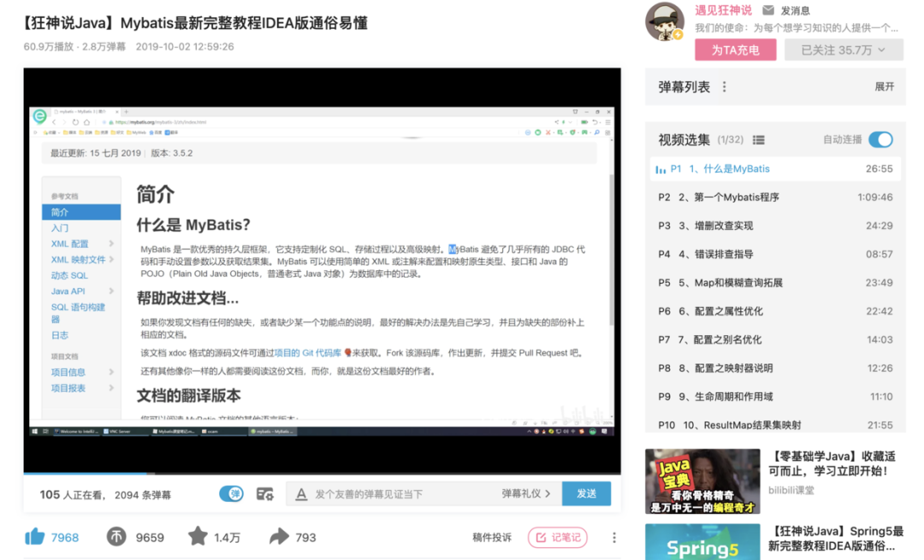Viewport: 924px width, 560px height.
Task: Click 动态 SQL in docs sidebar
Action: coord(69,275)
